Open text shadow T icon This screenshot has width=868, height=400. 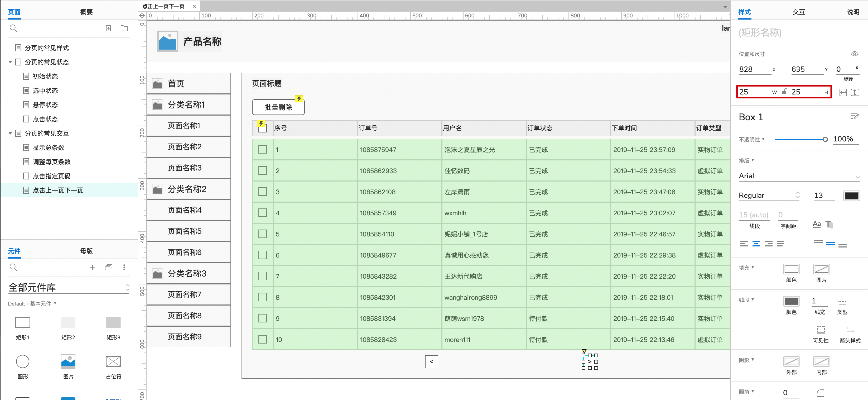(x=829, y=224)
